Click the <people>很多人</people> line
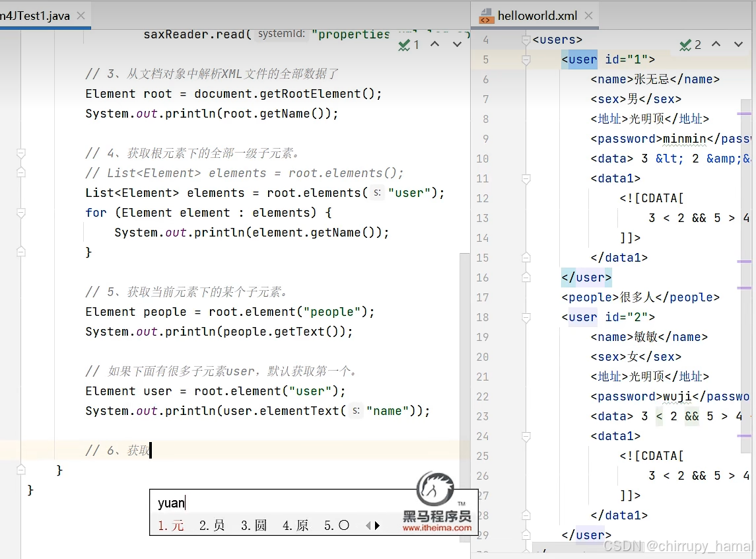Screen dimensions: 756x559 point(640,297)
